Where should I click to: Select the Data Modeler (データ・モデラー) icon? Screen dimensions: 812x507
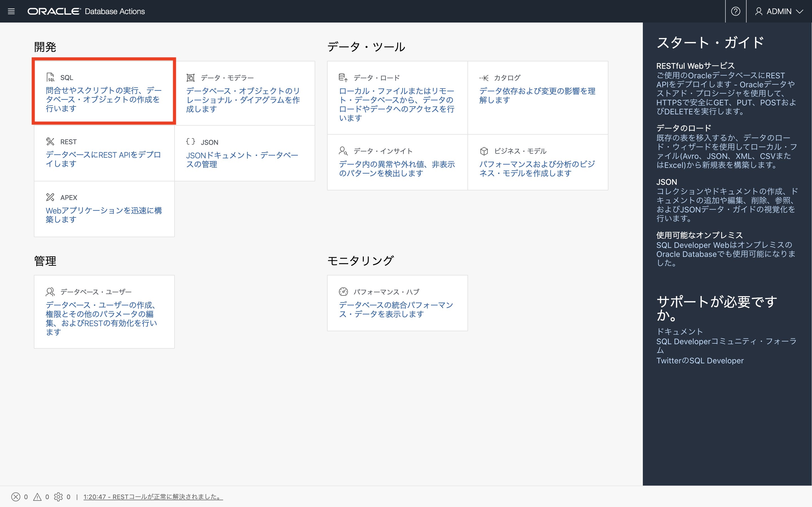[x=191, y=77]
